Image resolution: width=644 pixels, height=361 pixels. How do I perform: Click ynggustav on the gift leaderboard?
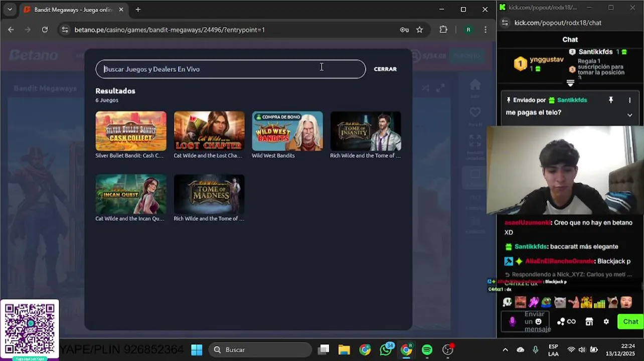[546, 60]
